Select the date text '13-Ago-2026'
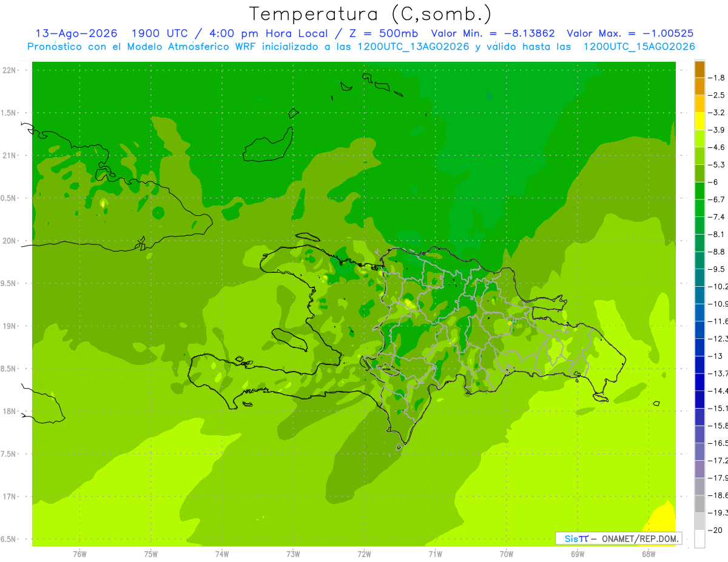This screenshot has width=728, height=562. coord(76,33)
